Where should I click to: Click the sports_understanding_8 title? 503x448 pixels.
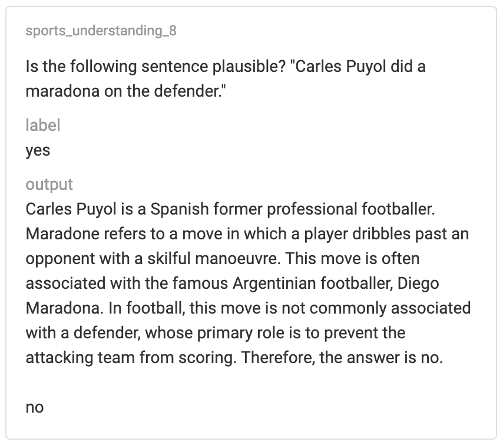(x=101, y=31)
